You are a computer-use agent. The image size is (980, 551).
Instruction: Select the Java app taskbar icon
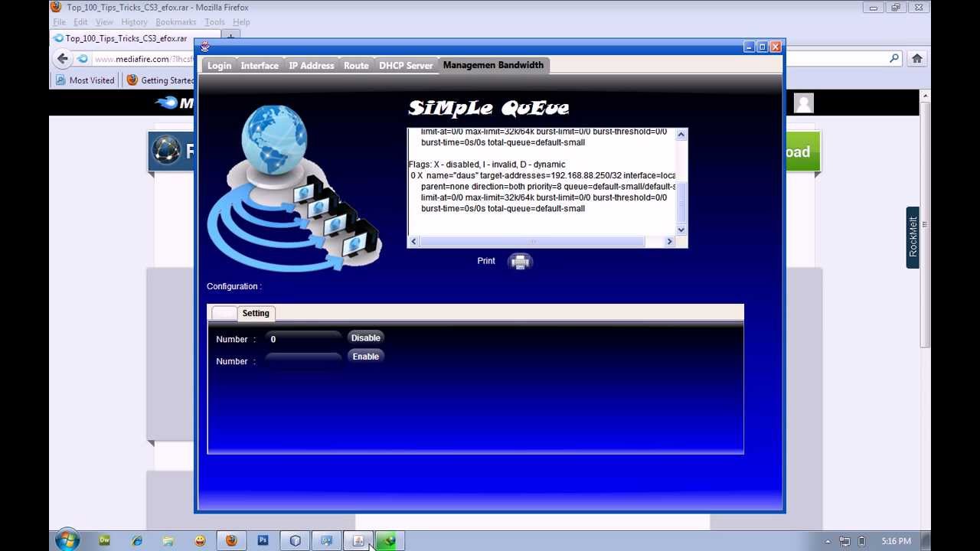(x=358, y=541)
